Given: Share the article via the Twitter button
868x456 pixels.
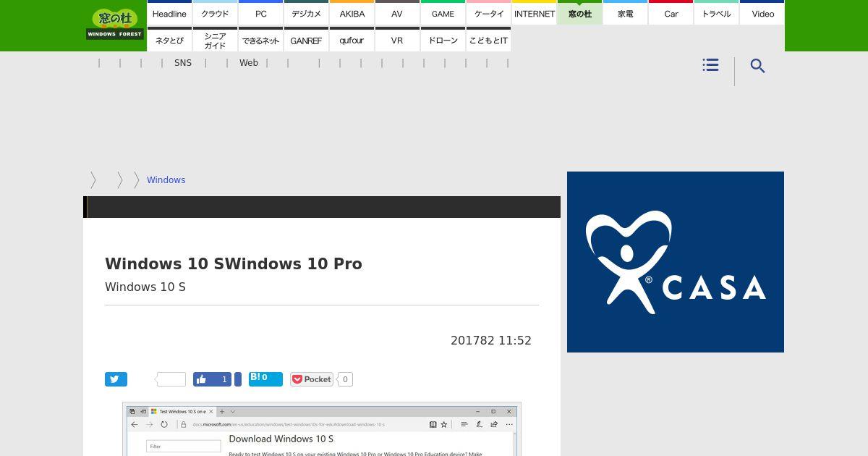Looking at the screenshot, I should (x=116, y=379).
